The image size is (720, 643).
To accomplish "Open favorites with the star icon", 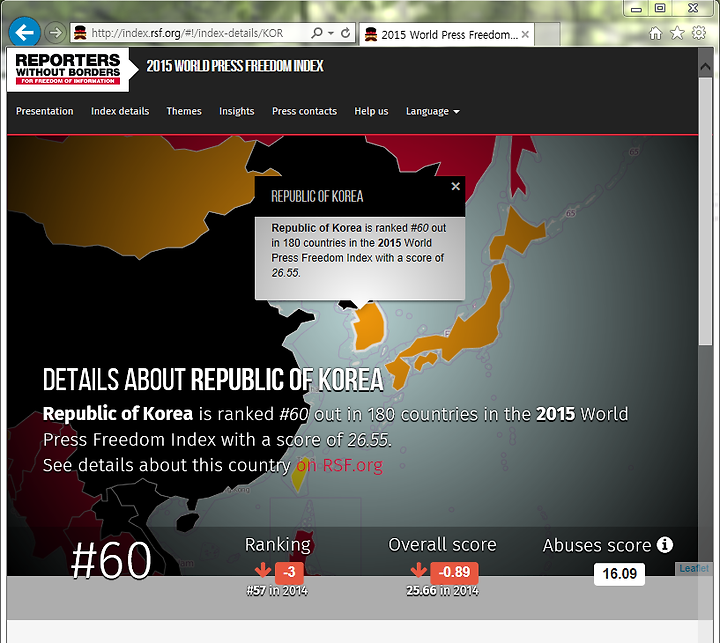I will [x=677, y=33].
